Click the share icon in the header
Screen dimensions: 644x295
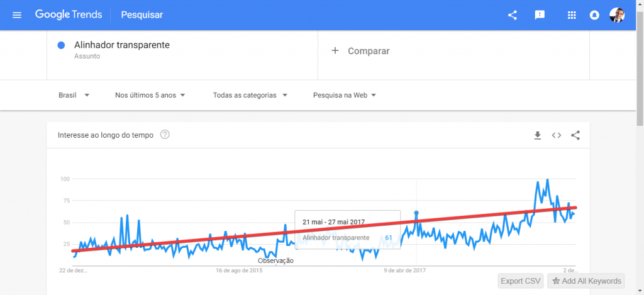512,15
